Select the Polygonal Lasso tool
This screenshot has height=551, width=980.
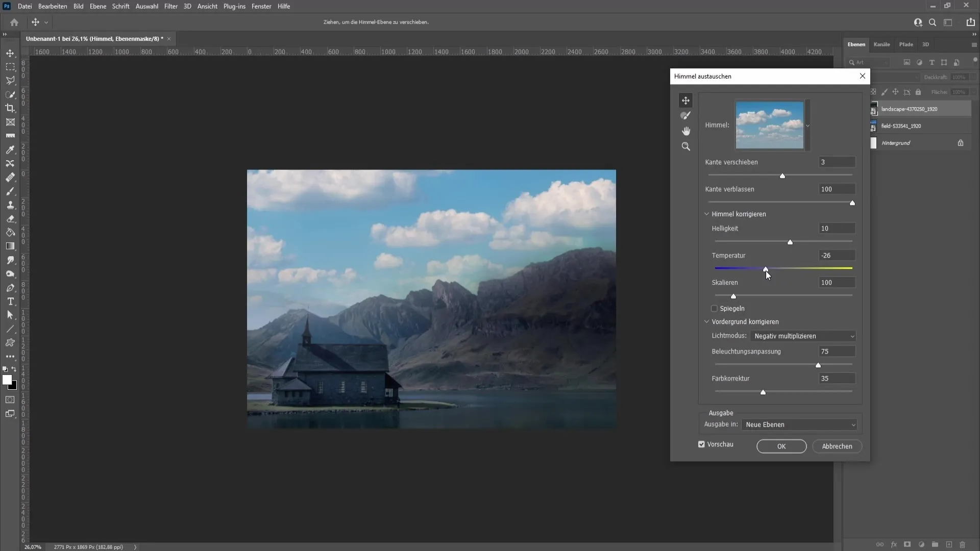[x=10, y=81]
